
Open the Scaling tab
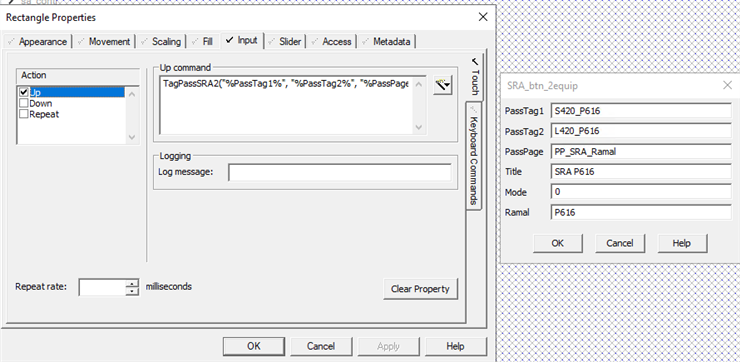[x=161, y=42]
